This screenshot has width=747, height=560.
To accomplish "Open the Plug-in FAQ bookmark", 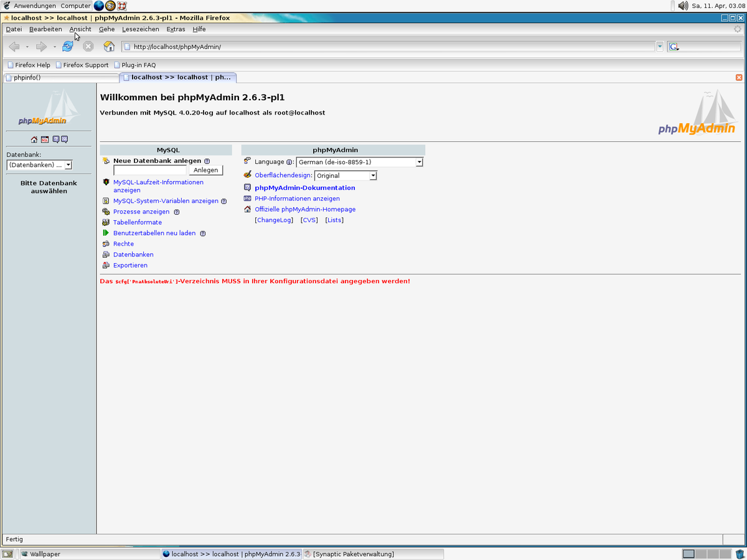I will [x=134, y=65].
